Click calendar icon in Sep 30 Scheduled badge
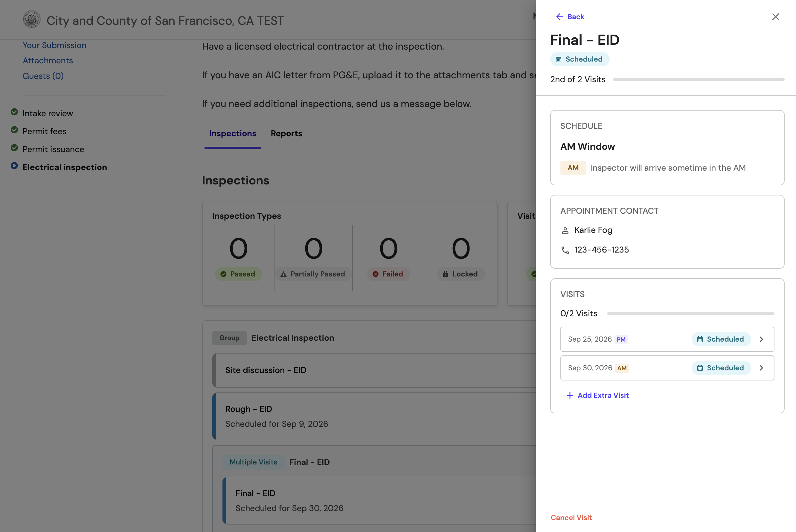This screenshot has width=796, height=532. 700,368
